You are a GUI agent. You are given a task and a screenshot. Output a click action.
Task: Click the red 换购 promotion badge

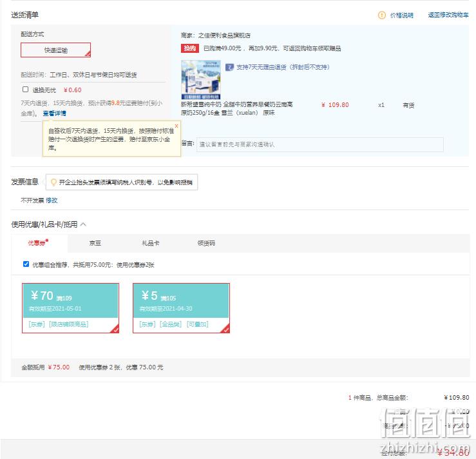click(x=190, y=48)
